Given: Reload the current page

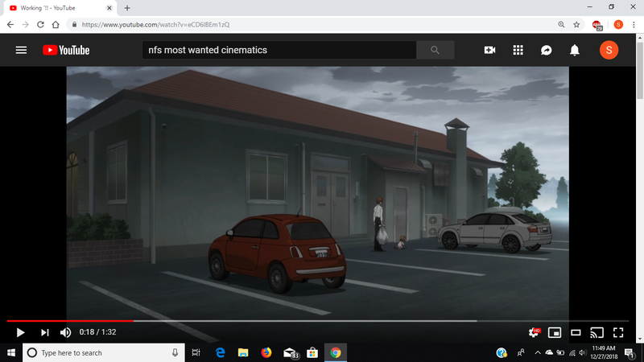Looking at the screenshot, I should [x=40, y=25].
